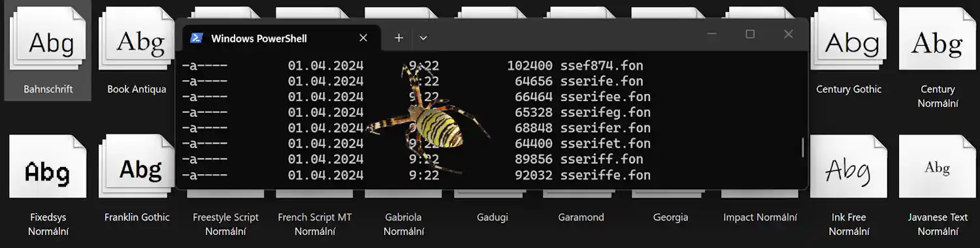Click the -a---- mode on the sserife.fon row
Image resolution: width=980 pixels, height=248 pixels.
(204, 81)
